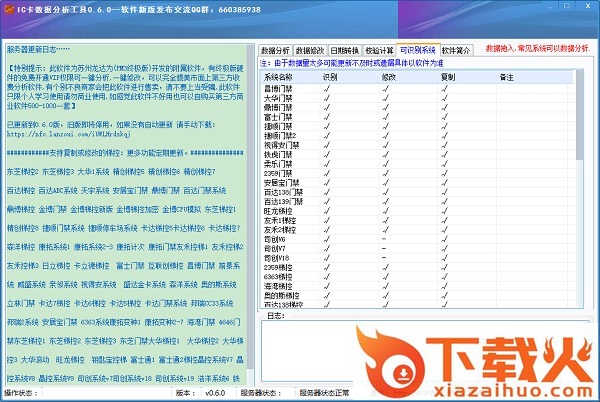Click the app icon in title bar
Viewport: 600px width, 402px height.
pos(8,9)
